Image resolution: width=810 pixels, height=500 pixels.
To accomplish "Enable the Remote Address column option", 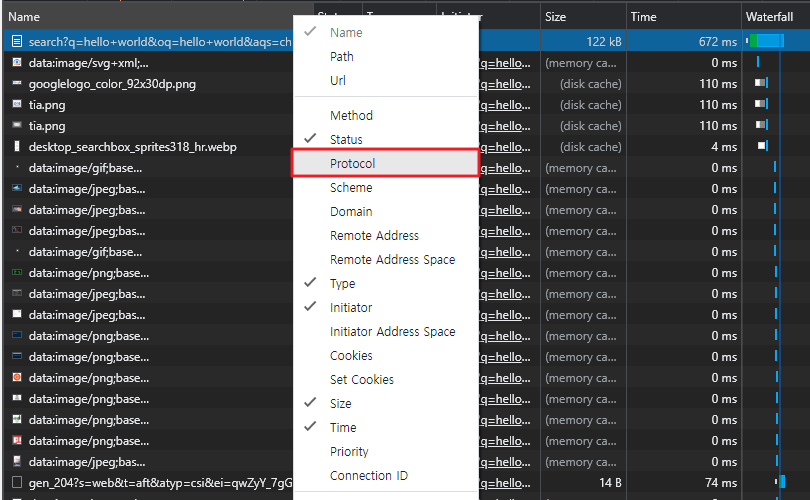I will 385,236.
